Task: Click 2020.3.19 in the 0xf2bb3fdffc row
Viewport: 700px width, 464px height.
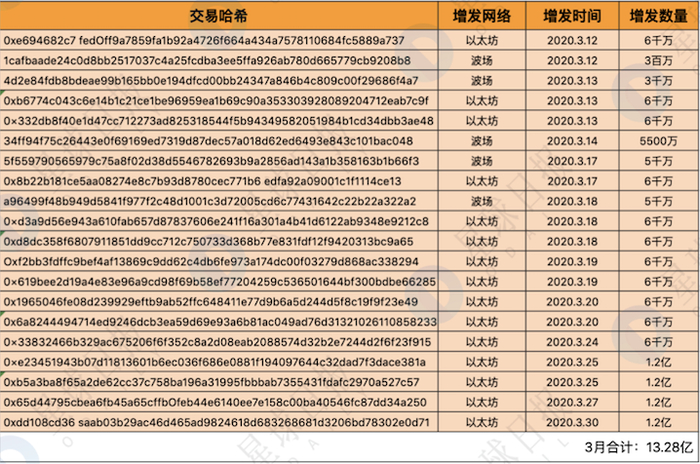Action: 572,262
